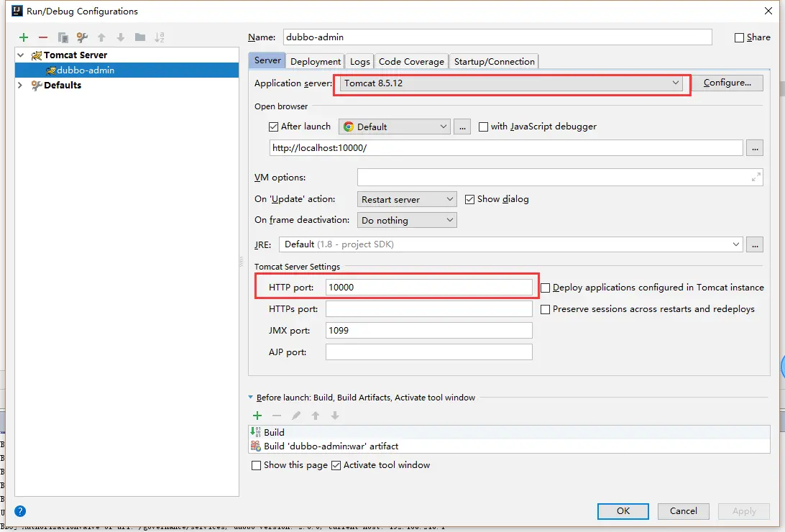Open the Logs tab
Viewport: 785px width, 532px height.
coord(360,62)
